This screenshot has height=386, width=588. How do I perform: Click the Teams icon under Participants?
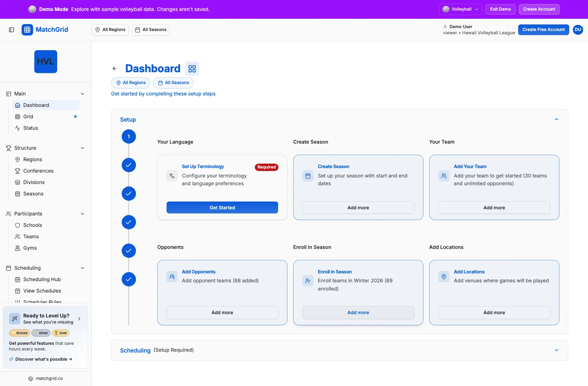pos(18,237)
